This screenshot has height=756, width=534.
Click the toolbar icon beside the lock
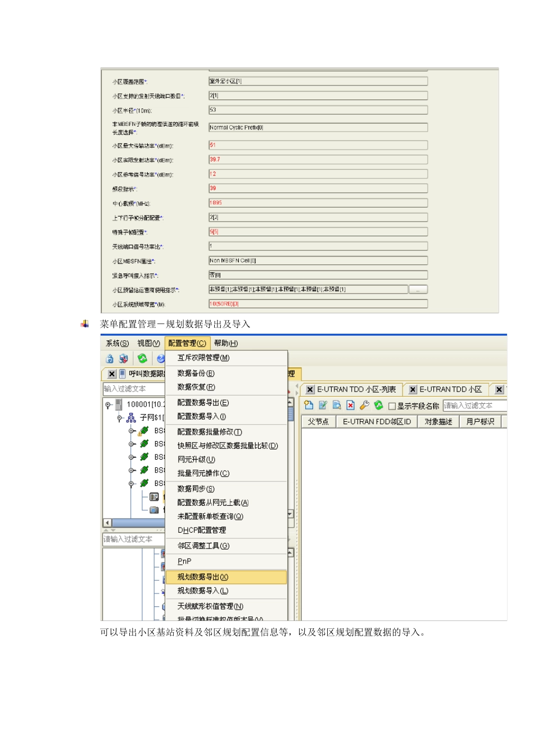[124, 358]
